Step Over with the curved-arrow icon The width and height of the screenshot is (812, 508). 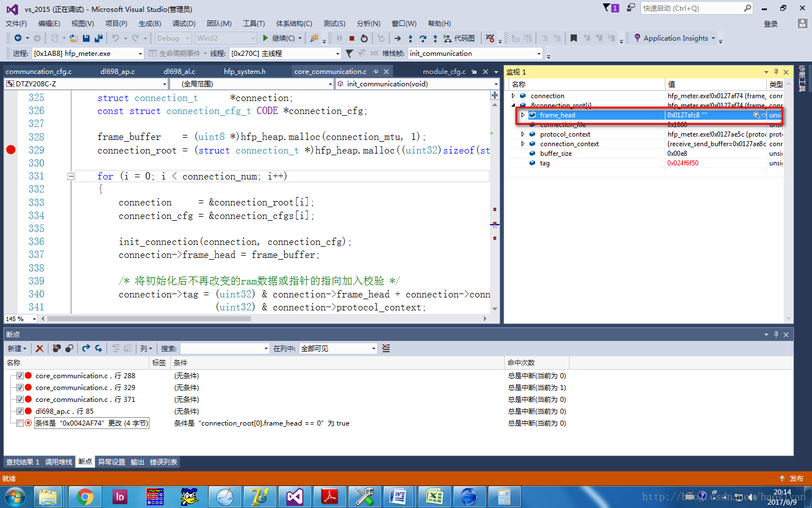[422, 38]
